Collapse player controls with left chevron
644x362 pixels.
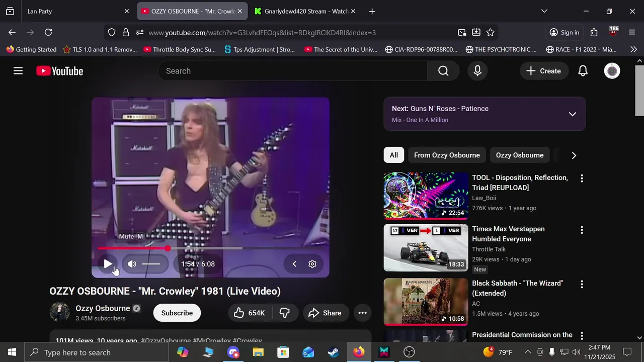294,264
